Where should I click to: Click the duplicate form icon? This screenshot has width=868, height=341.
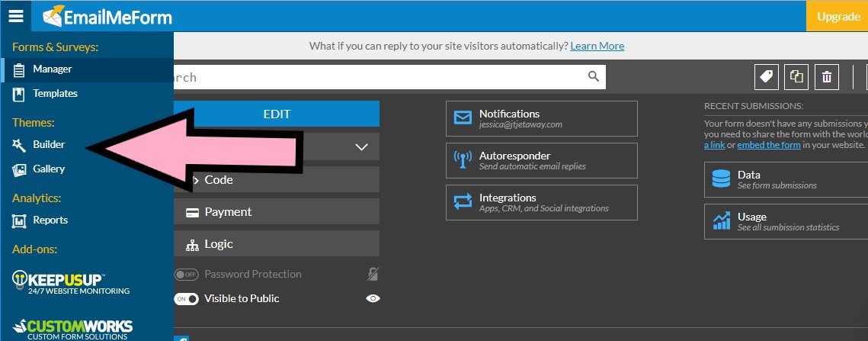pos(797,76)
